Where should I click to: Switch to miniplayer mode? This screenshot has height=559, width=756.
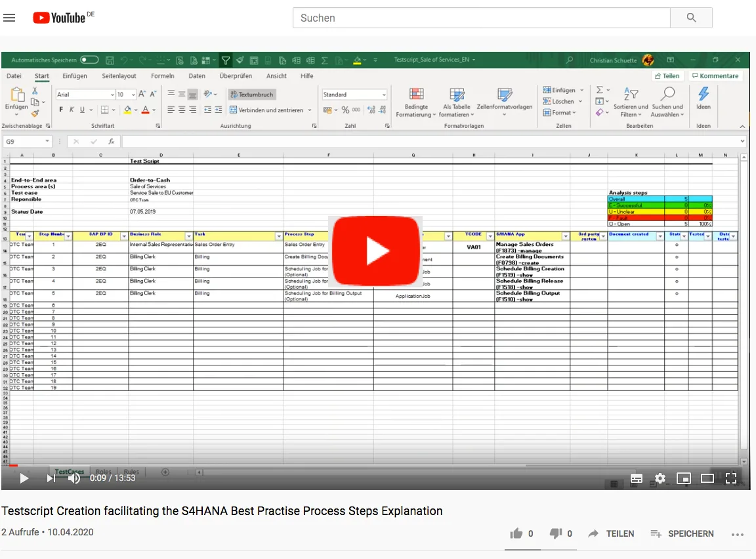(684, 478)
